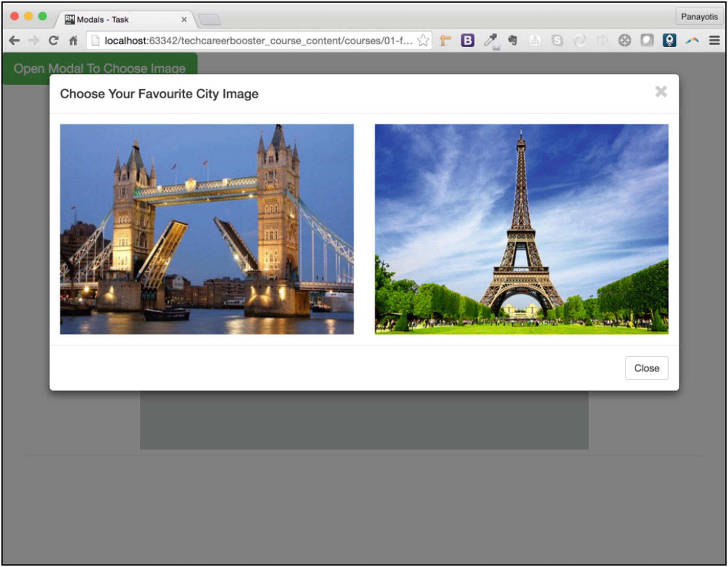Dismiss the dialog with the Close button
This screenshot has width=728, height=567.
coord(647,368)
